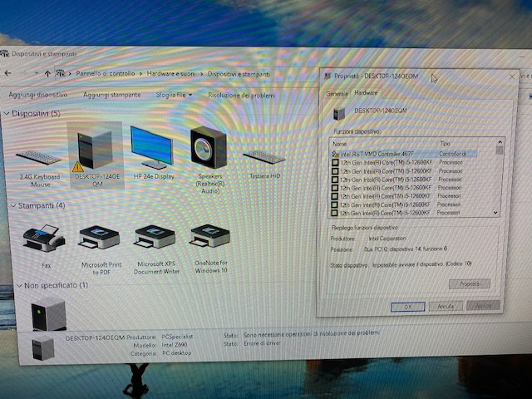Click the Devices and Printers address bar icon
This screenshot has width=532, height=399.
[x=61, y=73]
